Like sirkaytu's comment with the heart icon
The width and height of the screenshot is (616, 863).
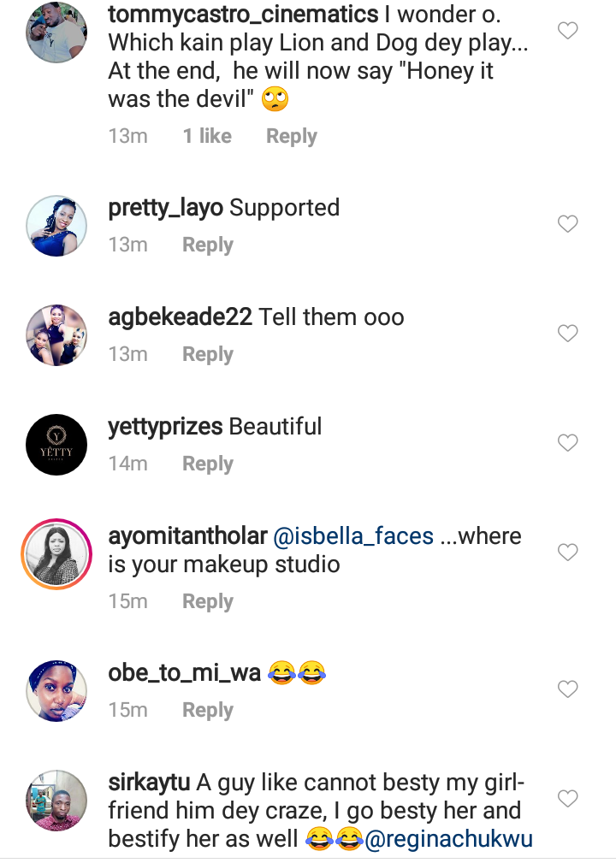pyautogui.click(x=568, y=799)
